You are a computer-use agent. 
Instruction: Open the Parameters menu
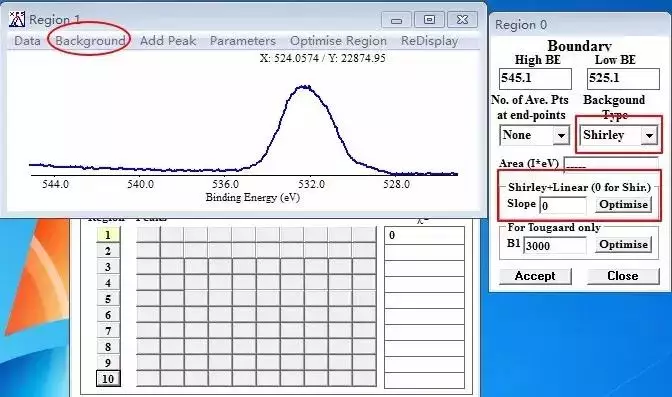(243, 41)
